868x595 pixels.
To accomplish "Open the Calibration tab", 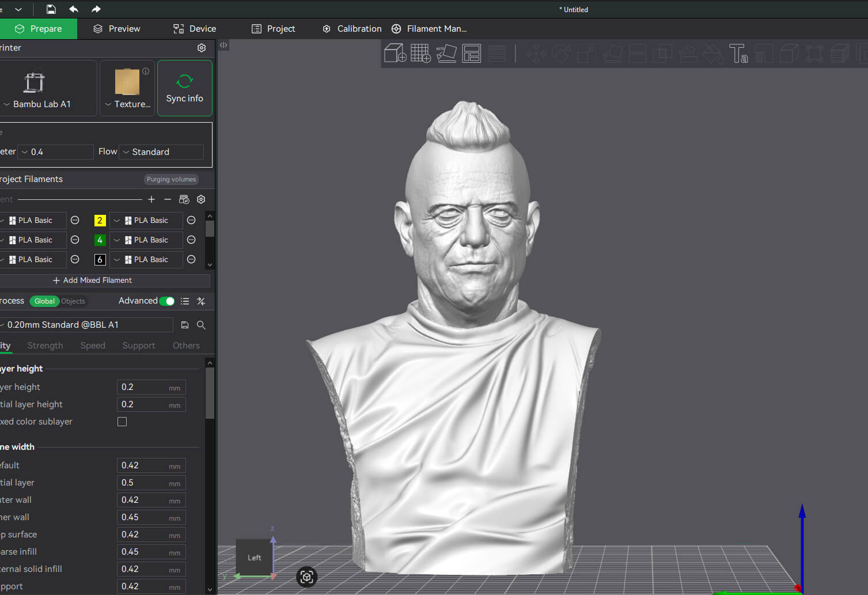I will (352, 29).
